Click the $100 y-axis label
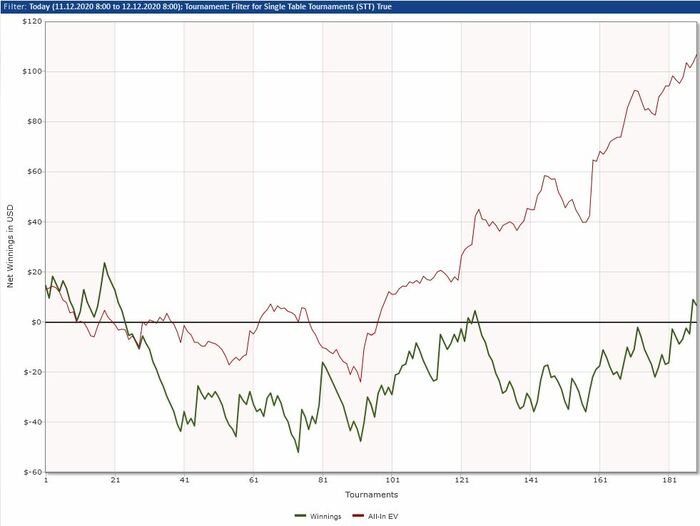Viewport: 700px width, 526px height. 32,71
